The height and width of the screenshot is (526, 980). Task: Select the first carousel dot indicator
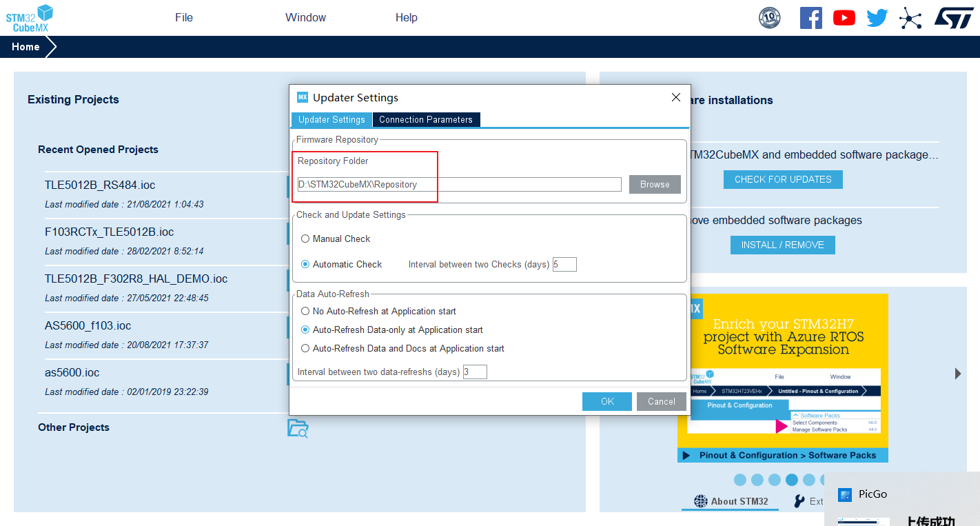pyautogui.click(x=740, y=480)
